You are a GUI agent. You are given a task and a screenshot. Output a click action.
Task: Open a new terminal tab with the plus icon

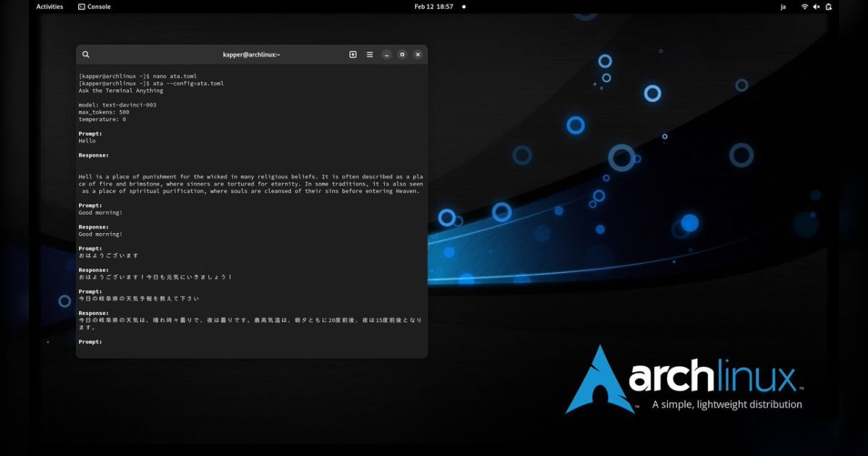pyautogui.click(x=353, y=54)
